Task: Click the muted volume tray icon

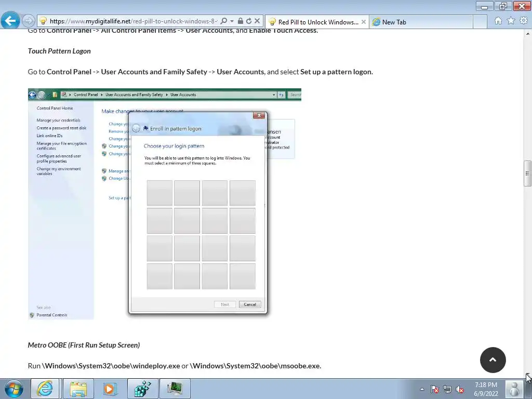Action: [x=460, y=389]
